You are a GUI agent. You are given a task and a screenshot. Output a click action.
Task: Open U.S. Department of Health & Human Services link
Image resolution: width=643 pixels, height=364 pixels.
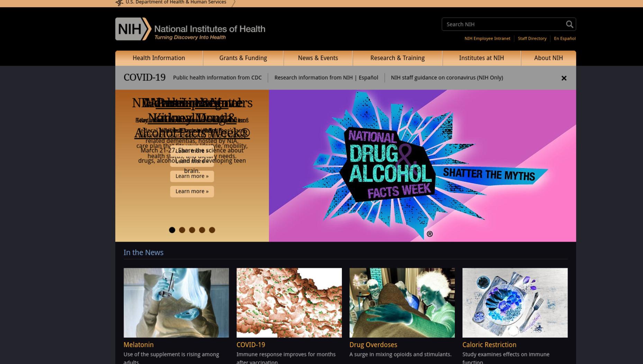pos(176,2)
